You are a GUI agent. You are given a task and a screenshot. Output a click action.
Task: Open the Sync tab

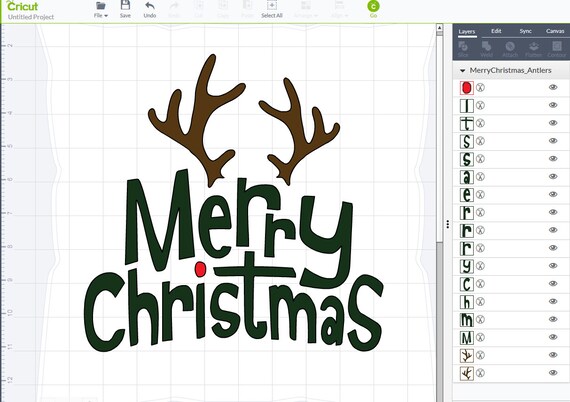[x=526, y=31]
